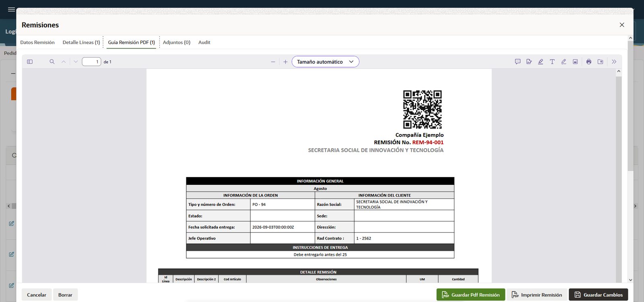This screenshot has width=644, height=302.
Task: Click the DETALLE REMISIÓN header
Action: click(318, 272)
